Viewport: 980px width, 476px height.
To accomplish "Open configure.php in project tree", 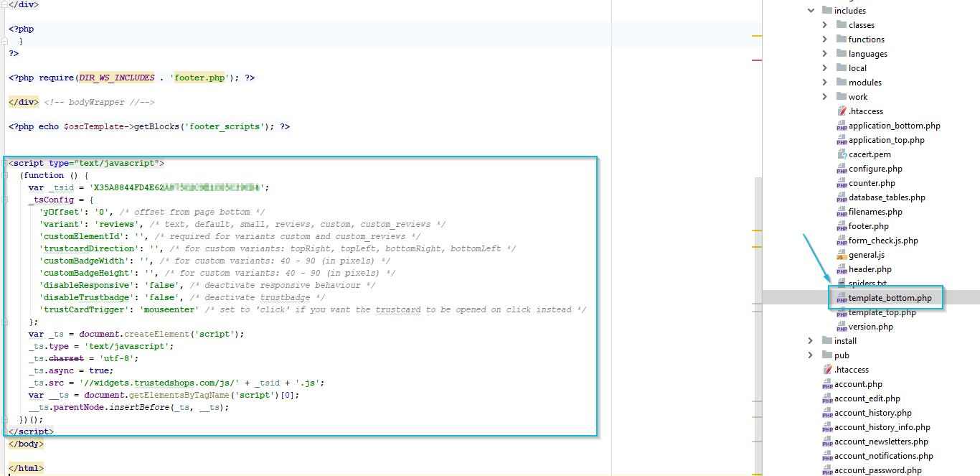I will coord(875,169).
